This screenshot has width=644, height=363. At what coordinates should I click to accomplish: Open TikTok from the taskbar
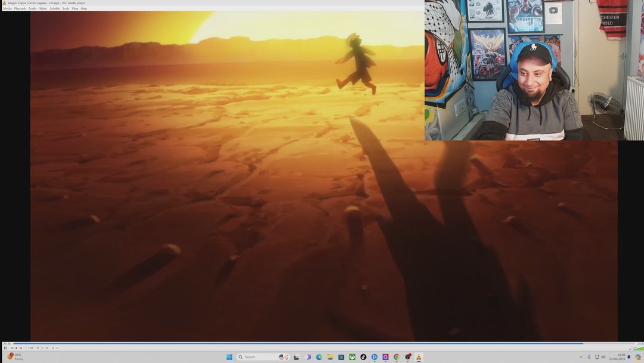click(363, 356)
